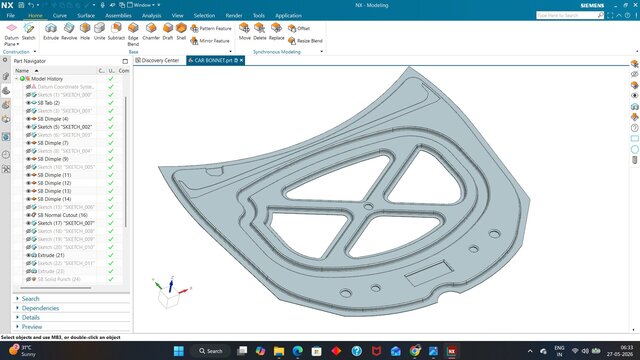The height and width of the screenshot is (360, 640).
Task: Click the Mirror Feature command
Action: tap(210, 41)
